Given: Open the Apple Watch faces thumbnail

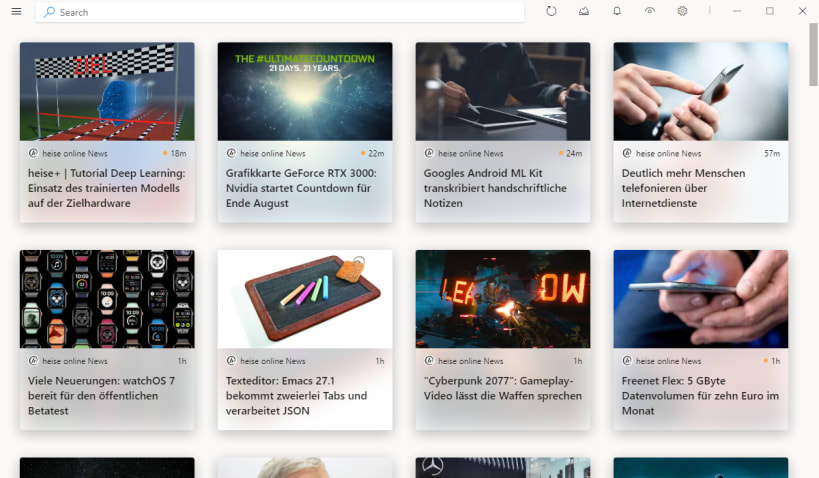Looking at the screenshot, I should point(107,299).
